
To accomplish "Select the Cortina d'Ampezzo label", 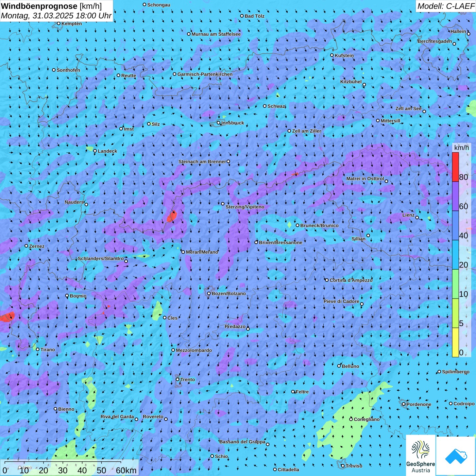I will pos(351,280).
